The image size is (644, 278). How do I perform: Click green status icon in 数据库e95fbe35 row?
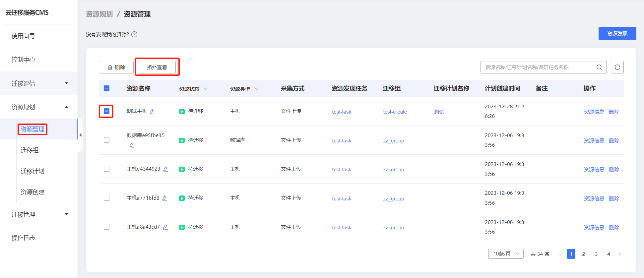pyautogui.click(x=182, y=140)
